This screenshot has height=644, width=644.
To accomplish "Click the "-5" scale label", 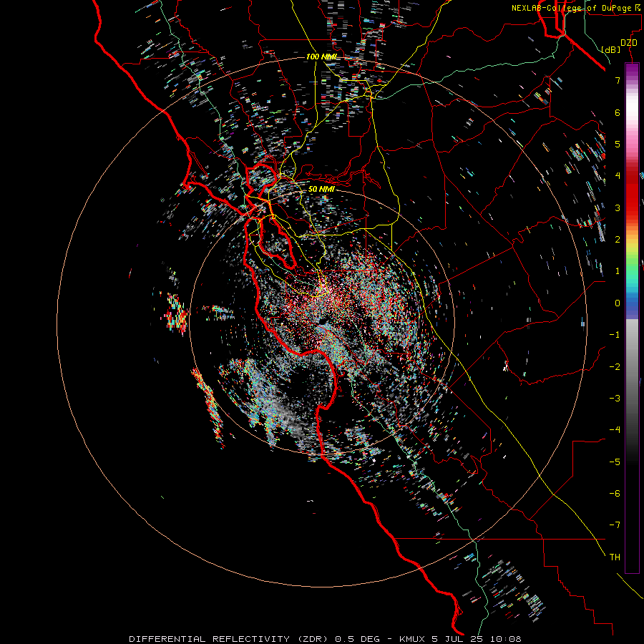I will tap(615, 462).
